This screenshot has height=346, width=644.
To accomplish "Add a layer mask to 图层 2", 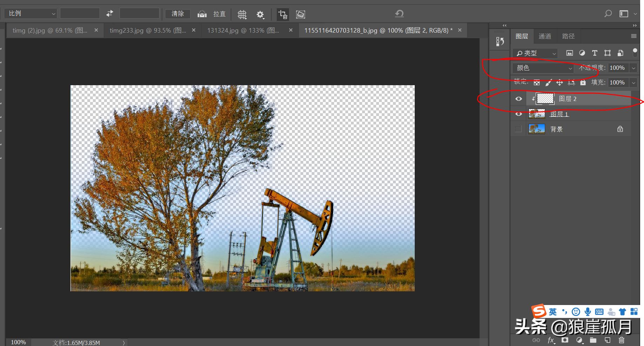I will [565, 340].
